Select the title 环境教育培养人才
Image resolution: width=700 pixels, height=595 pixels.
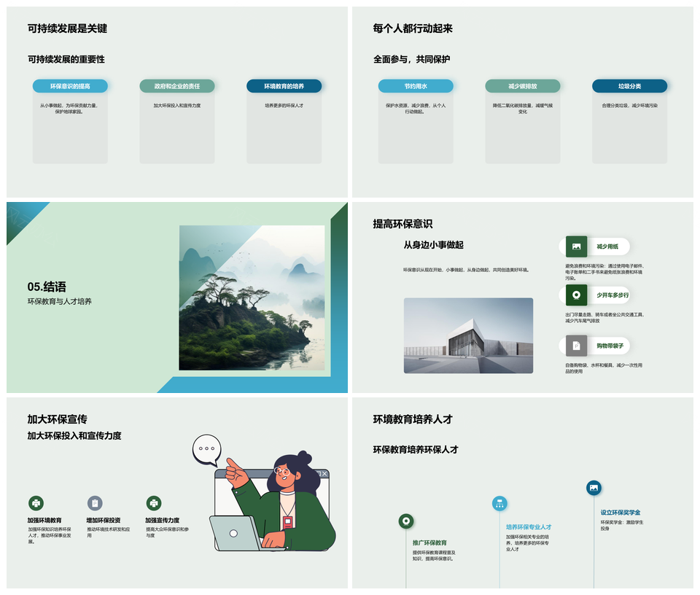click(x=413, y=419)
